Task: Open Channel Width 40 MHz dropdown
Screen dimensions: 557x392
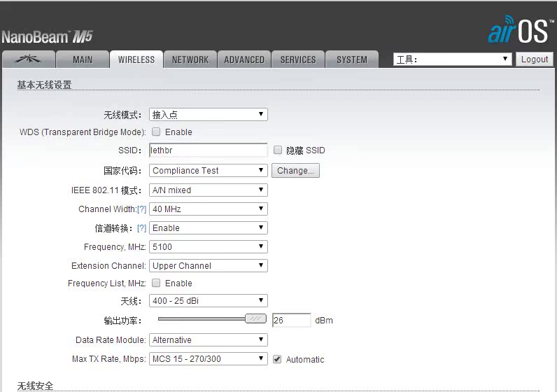Action: (208, 209)
